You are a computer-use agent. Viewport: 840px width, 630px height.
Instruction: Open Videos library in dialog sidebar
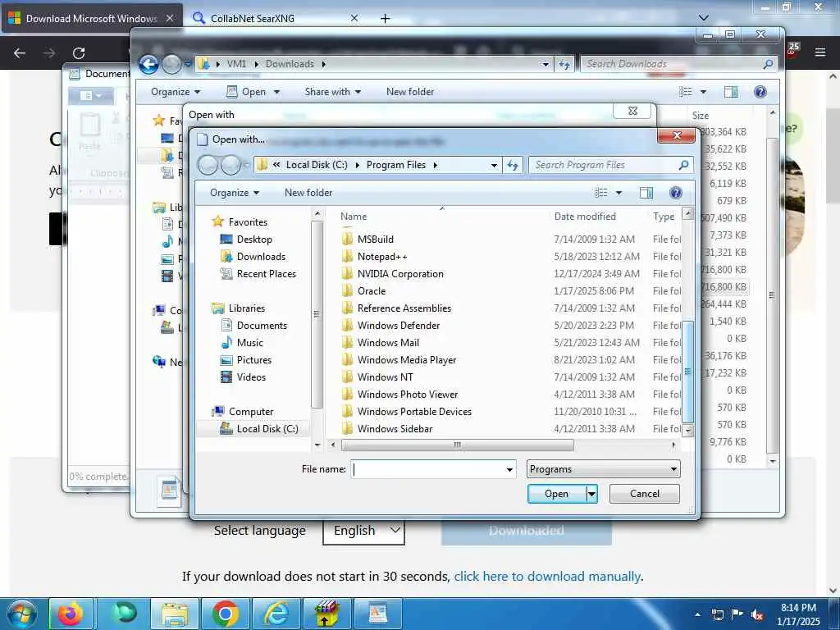coord(251,377)
